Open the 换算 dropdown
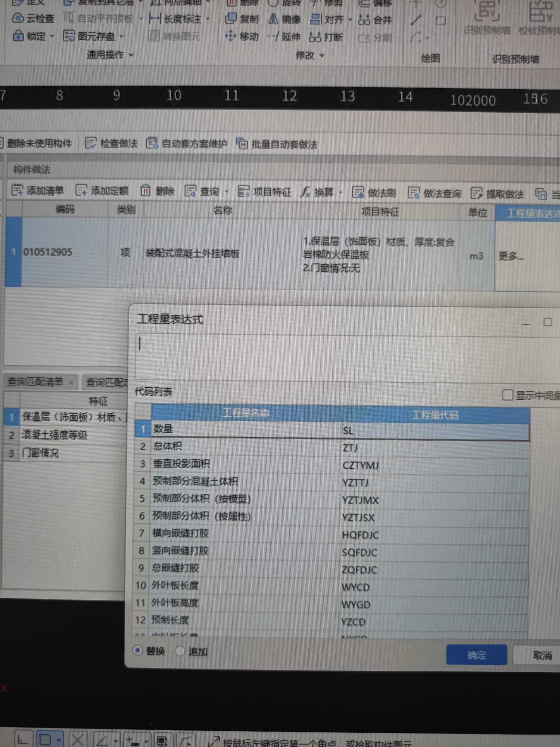Image resolution: width=560 pixels, height=747 pixels. pyautogui.click(x=341, y=192)
